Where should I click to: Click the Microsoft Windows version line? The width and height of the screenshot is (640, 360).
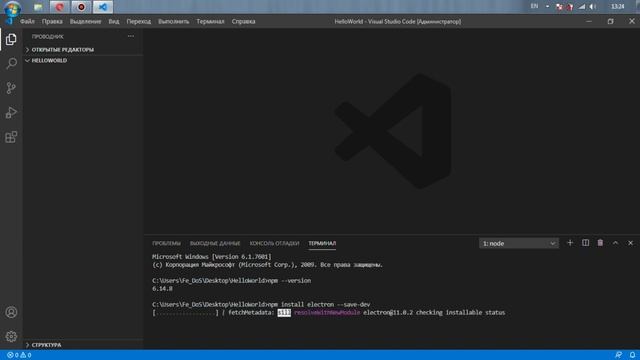pos(211,257)
